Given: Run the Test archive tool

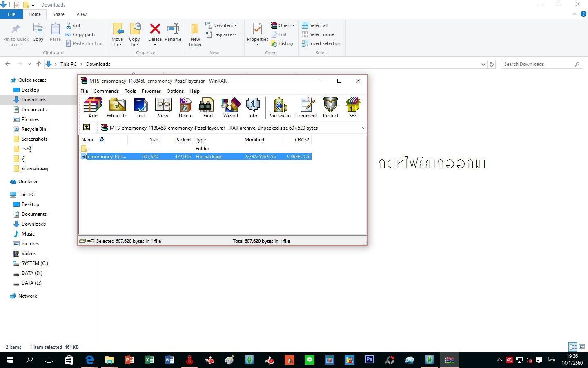Looking at the screenshot, I should coord(140,108).
